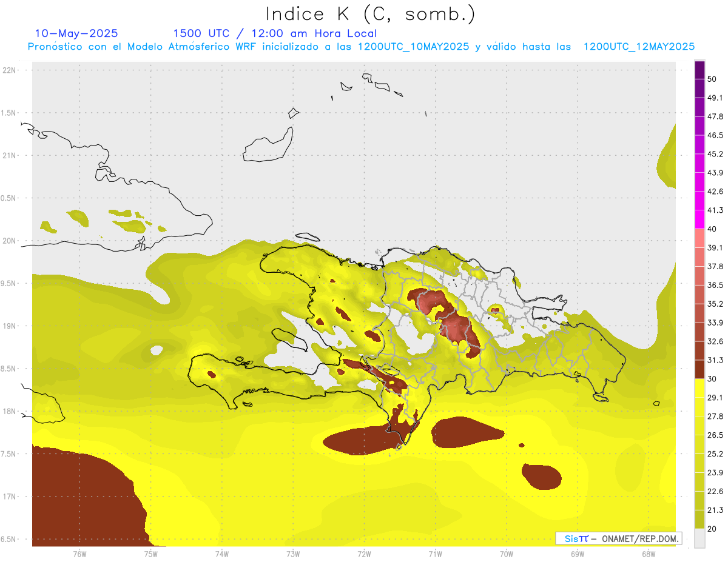
Task: Click the '40' colorbar value
Action: [712, 229]
